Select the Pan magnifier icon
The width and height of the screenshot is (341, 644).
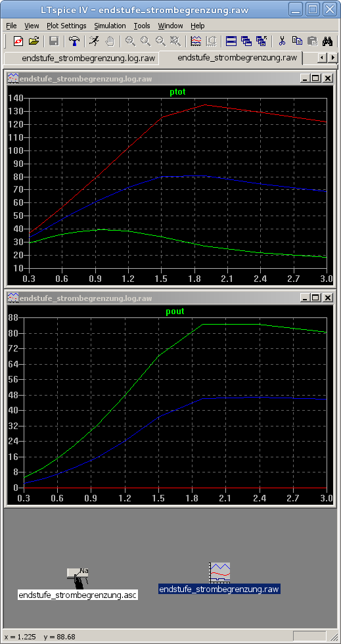point(145,41)
